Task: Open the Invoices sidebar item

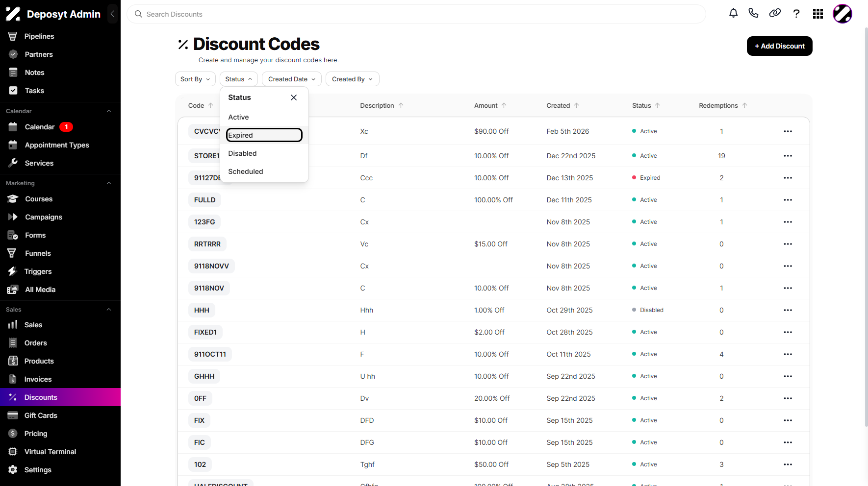Action: tap(38, 379)
